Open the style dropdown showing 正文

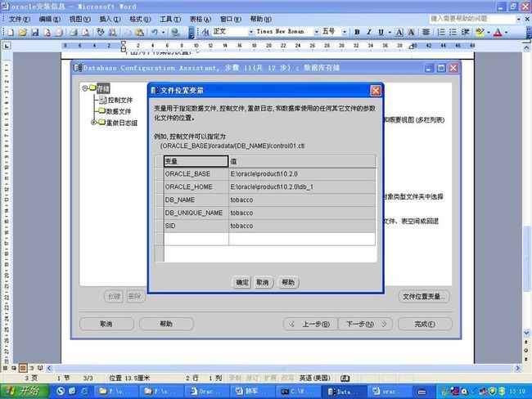pos(251,32)
